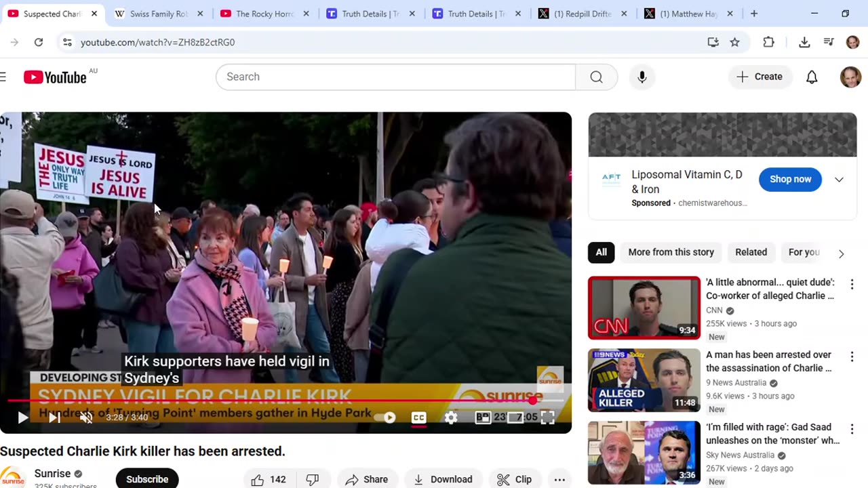This screenshot has height=488, width=868.
Task: Play the video with the play button
Action: click(x=22, y=418)
